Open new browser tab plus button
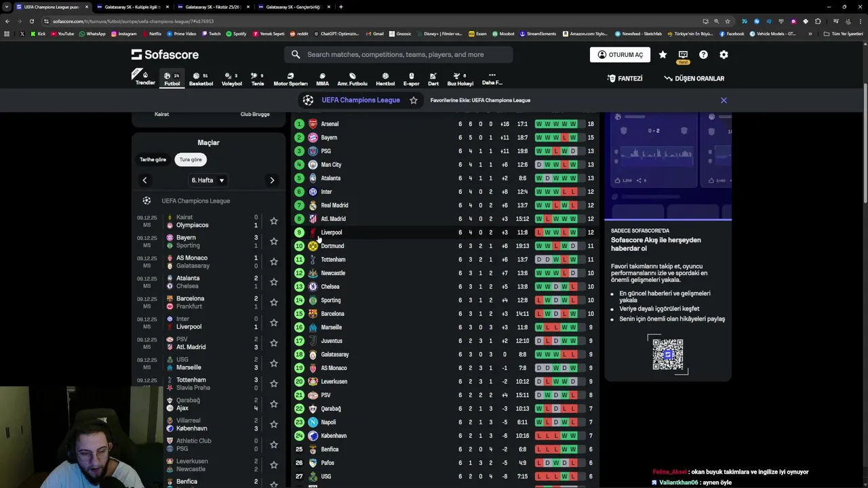This screenshot has height=488, width=868. click(341, 7)
